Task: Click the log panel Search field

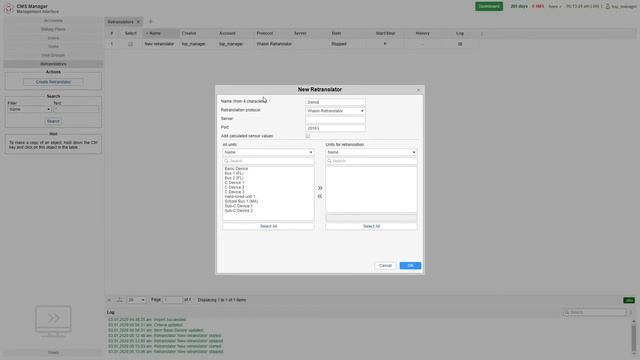Action: tap(594, 312)
